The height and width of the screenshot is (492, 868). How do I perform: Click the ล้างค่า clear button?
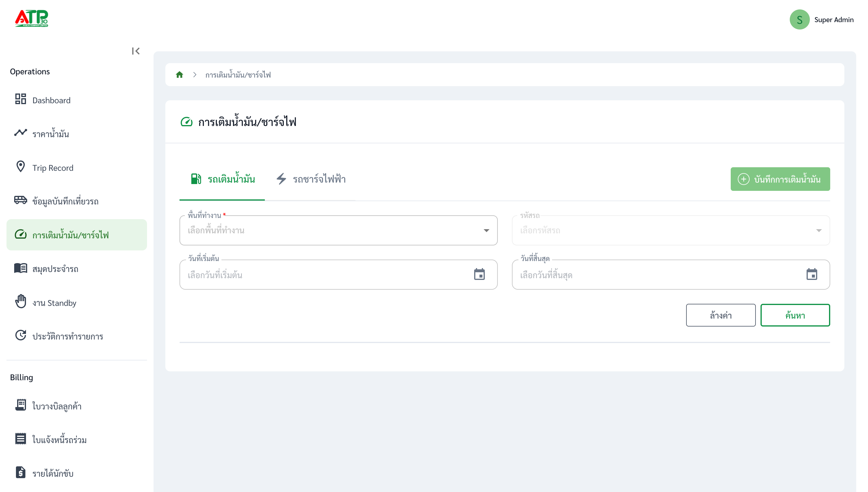[x=721, y=315]
